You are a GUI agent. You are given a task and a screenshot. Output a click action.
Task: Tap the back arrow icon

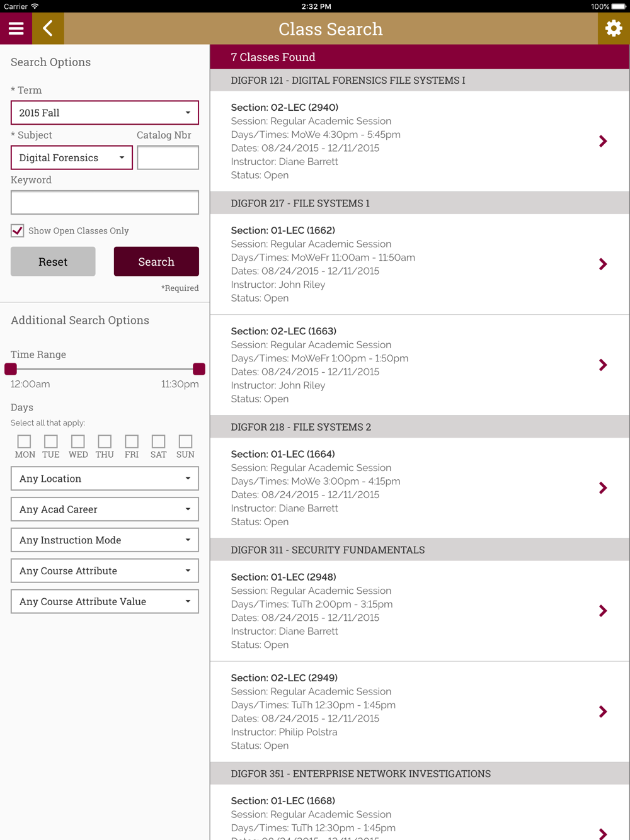click(48, 28)
